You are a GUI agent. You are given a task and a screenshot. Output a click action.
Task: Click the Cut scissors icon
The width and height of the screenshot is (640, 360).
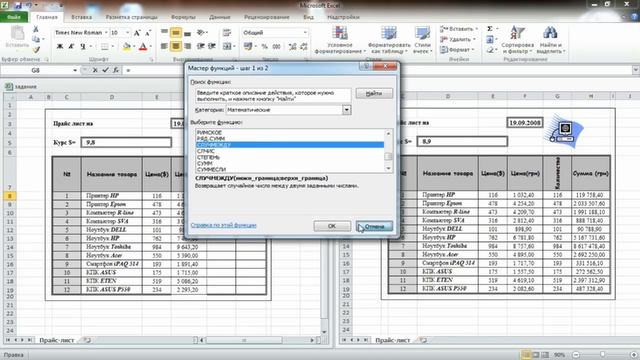point(36,29)
